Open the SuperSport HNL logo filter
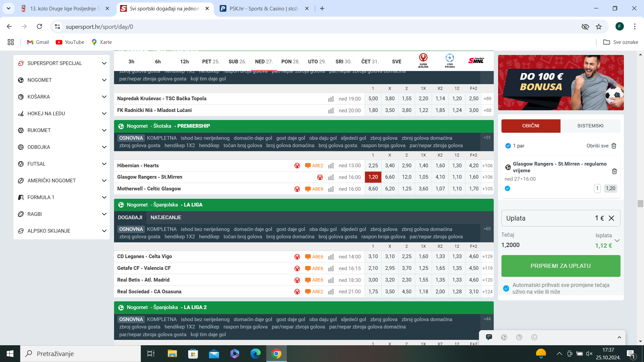The width and height of the screenshot is (644, 362). [x=476, y=61]
